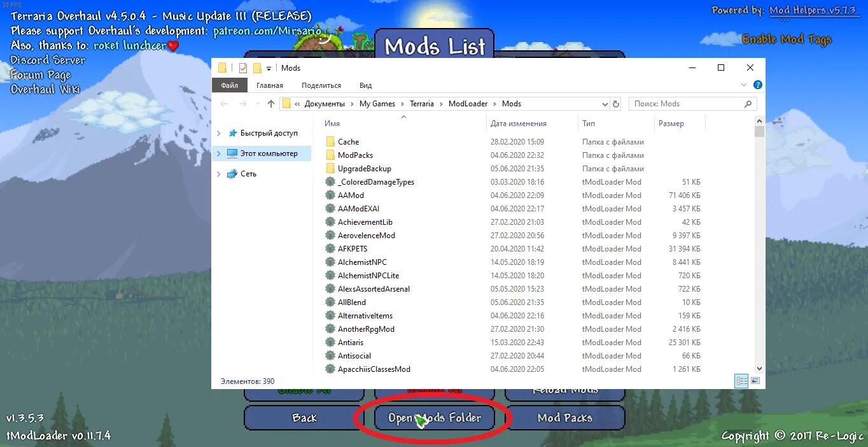Click the AAMod file gear icon
Viewport: 868px width, 447px height.
coord(330,195)
